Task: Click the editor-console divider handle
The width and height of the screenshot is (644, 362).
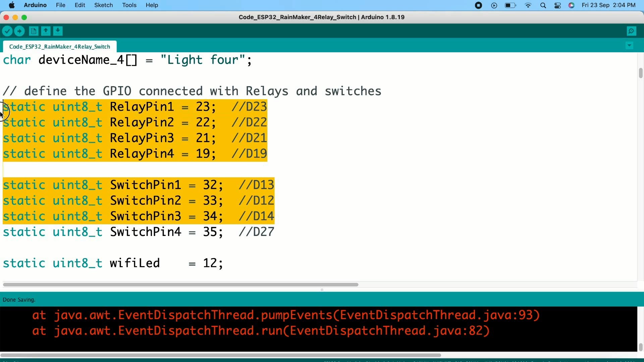Action: (322, 290)
